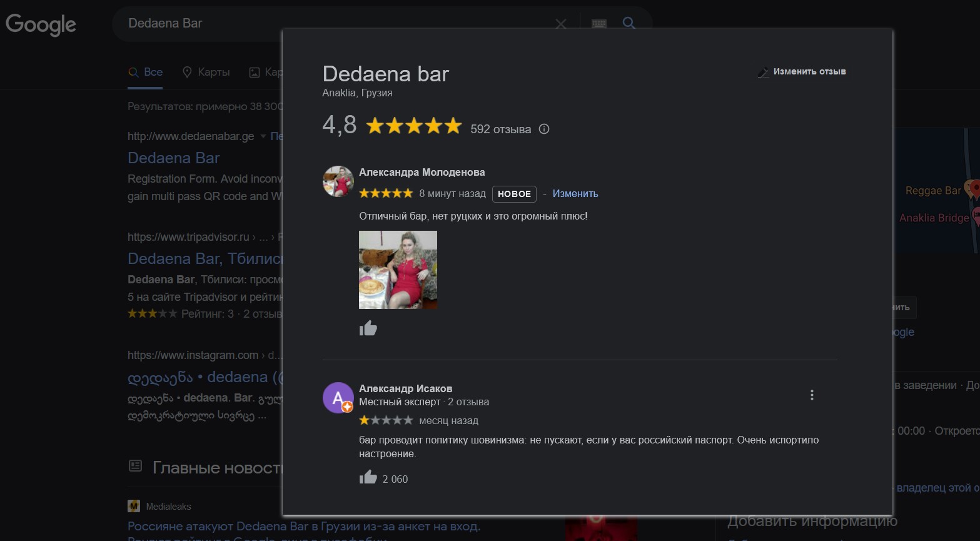Click the "Anaklia, Грузия" location subtitle
The image size is (980, 541).
358,93
